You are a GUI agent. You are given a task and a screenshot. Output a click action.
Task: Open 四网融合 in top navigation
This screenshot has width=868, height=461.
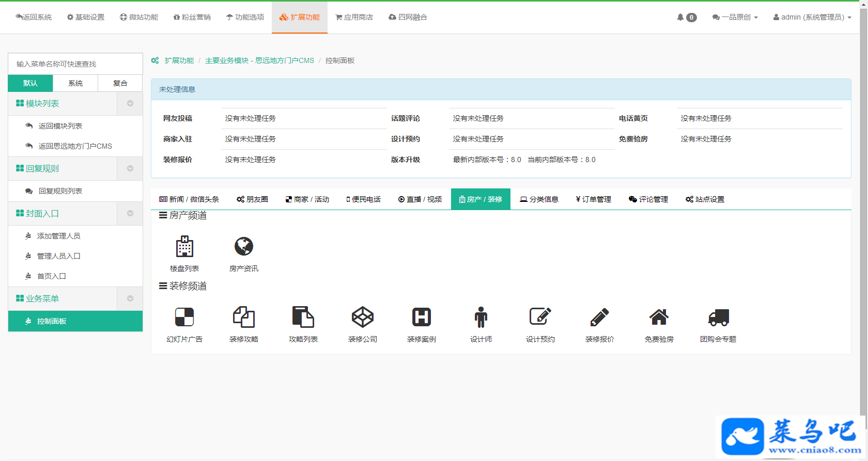tap(408, 17)
